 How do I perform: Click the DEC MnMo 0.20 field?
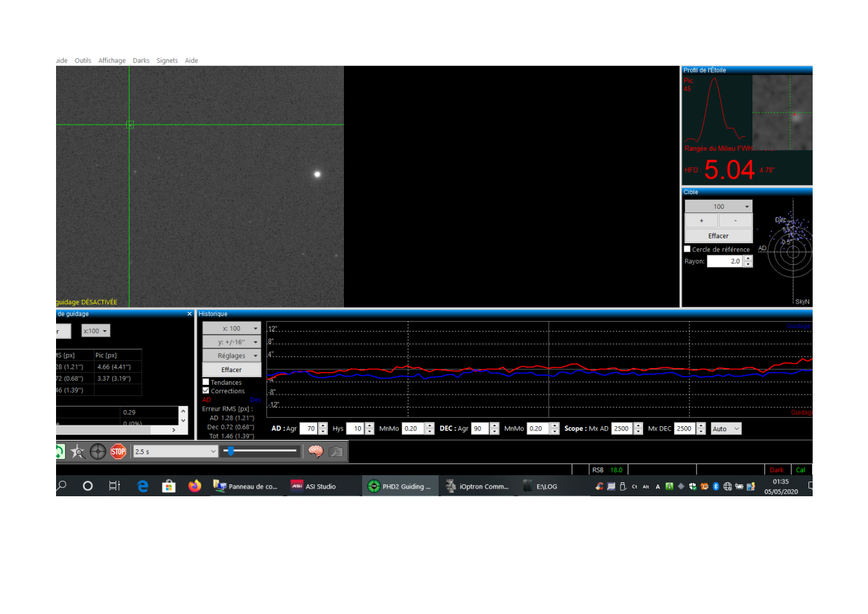click(538, 428)
